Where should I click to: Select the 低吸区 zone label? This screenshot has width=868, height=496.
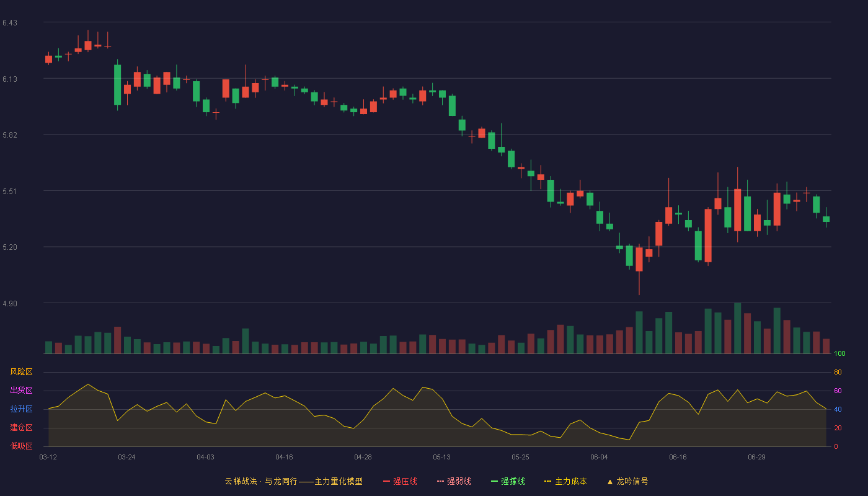coord(21,446)
